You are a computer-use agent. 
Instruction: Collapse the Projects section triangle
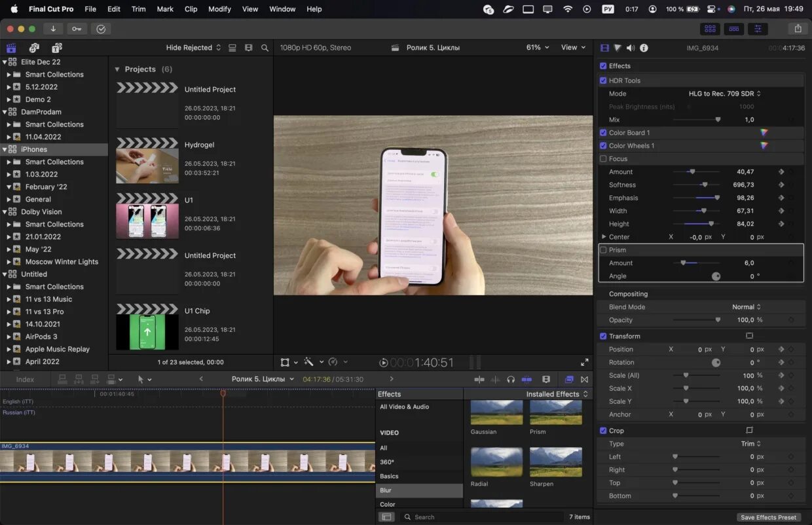(117, 69)
